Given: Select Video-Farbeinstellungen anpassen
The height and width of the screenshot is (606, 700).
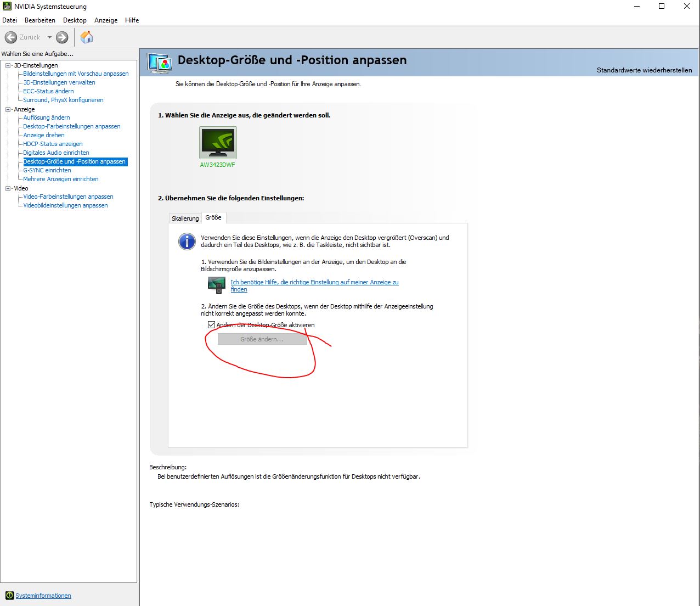Looking at the screenshot, I should [68, 197].
